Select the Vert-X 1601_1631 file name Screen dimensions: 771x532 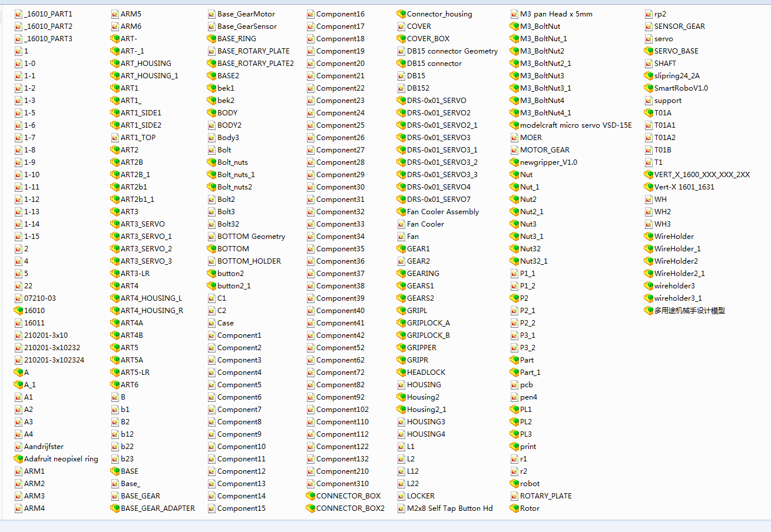click(x=684, y=187)
